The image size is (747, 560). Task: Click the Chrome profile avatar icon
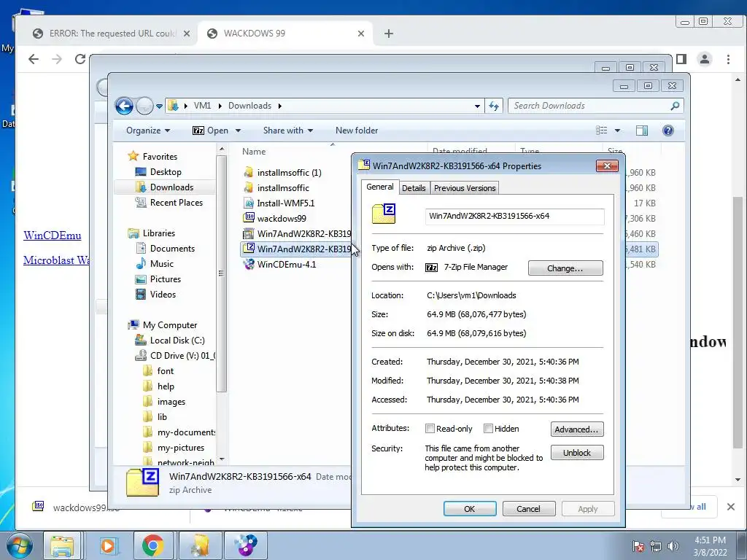704,58
